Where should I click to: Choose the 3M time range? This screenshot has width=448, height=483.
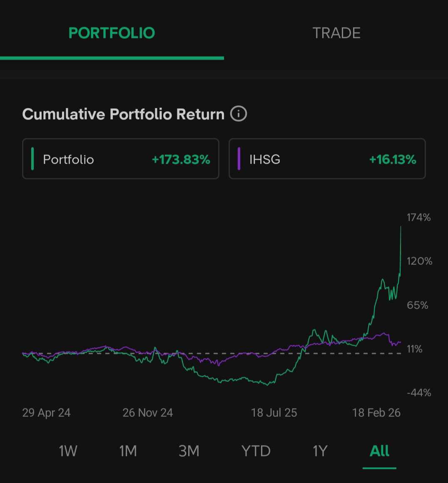189,451
